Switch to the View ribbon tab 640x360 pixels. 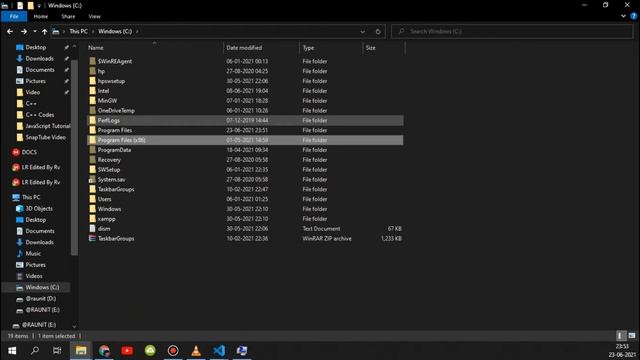pyautogui.click(x=94, y=16)
